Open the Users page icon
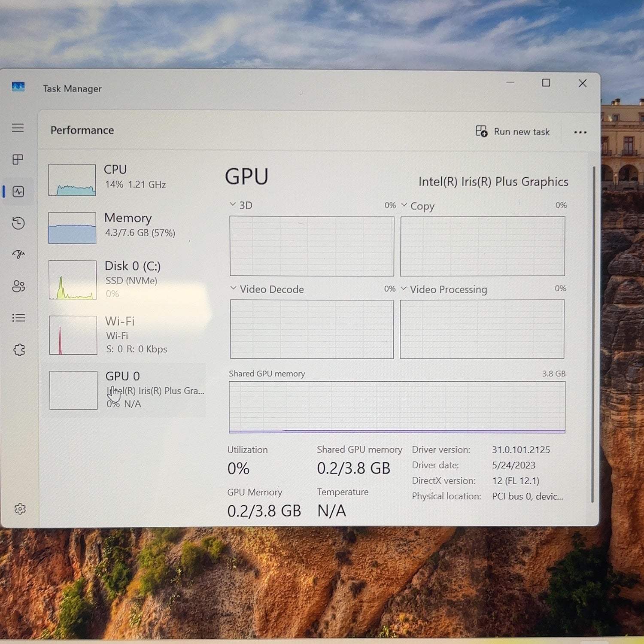This screenshot has width=644, height=644. click(x=18, y=286)
